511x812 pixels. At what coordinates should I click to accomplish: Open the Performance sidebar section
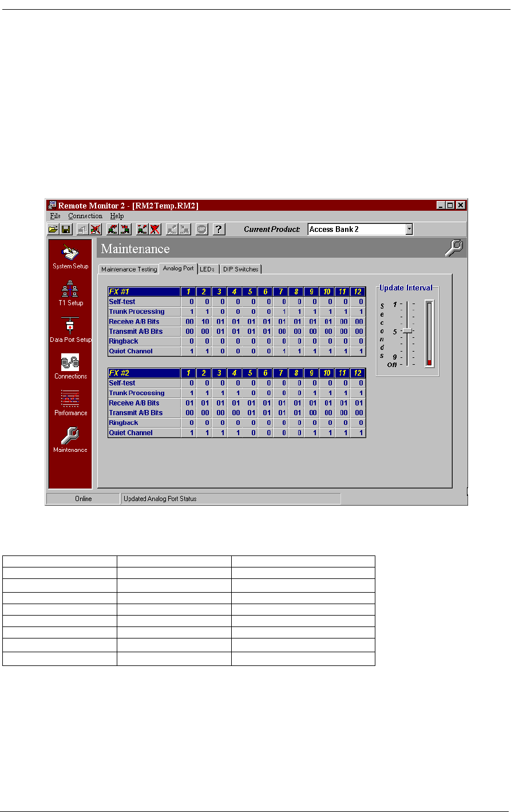71,403
